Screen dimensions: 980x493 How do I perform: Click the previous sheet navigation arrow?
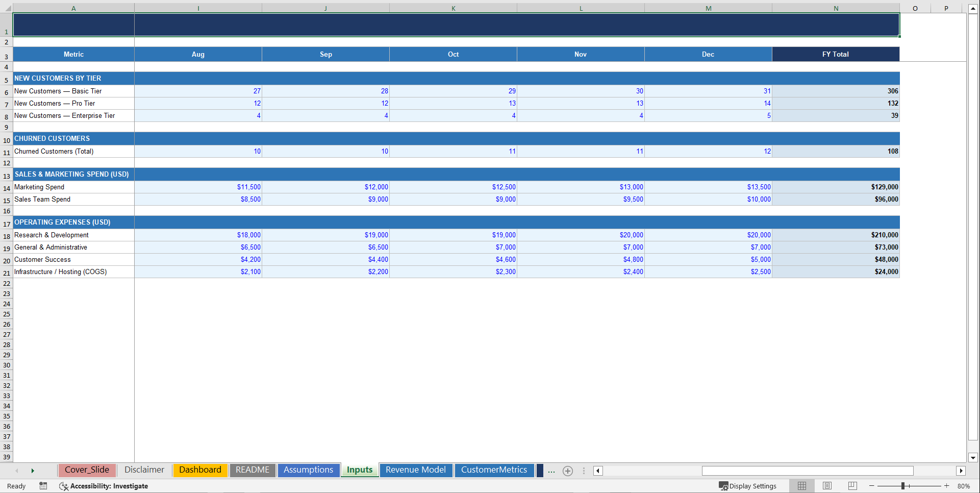click(x=17, y=471)
